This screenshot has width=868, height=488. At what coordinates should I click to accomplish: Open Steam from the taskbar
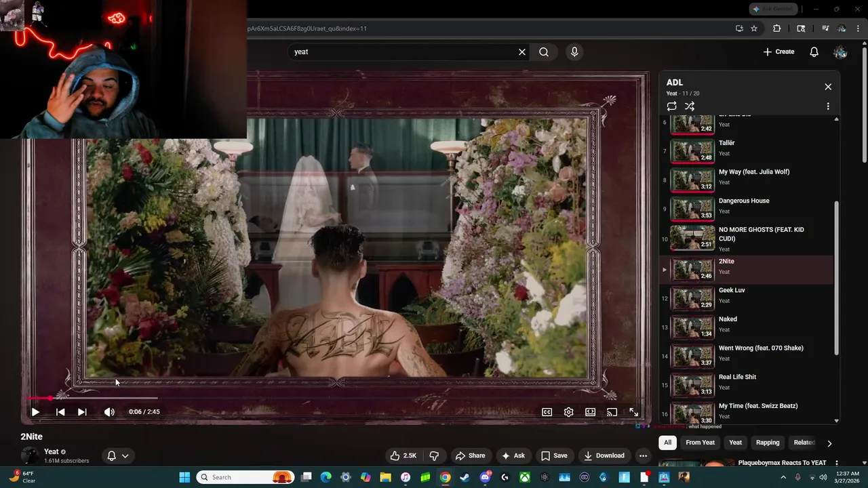coord(465,477)
